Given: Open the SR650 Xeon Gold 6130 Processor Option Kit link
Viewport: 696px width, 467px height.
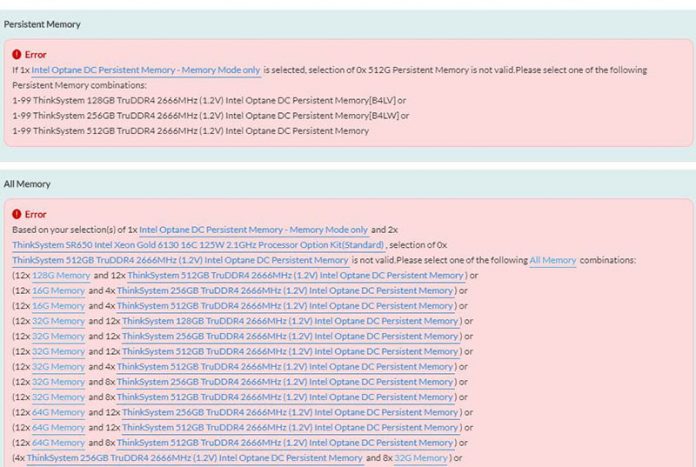Looking at the screenshot, I should pyautogui.click(x=198, y=245).
